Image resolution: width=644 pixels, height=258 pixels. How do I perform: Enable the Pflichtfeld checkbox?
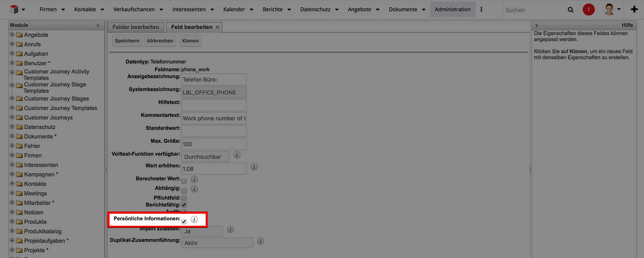[184, 198]
